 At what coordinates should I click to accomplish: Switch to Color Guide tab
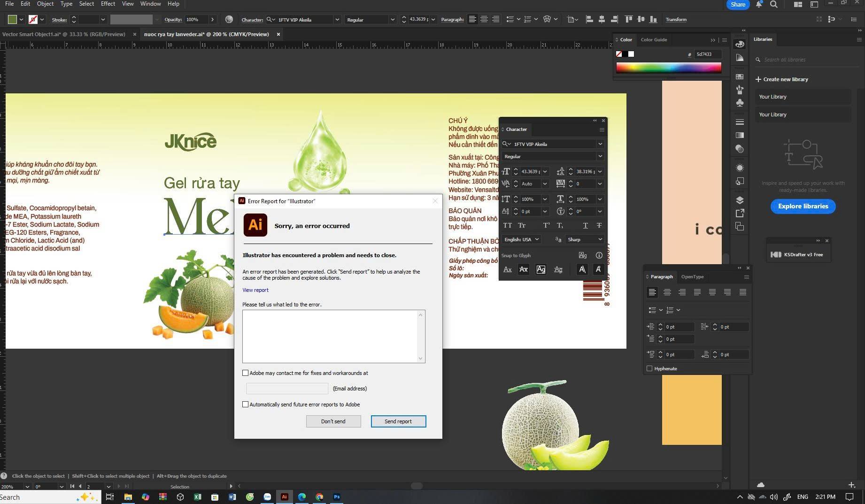[x=654, y=39]
